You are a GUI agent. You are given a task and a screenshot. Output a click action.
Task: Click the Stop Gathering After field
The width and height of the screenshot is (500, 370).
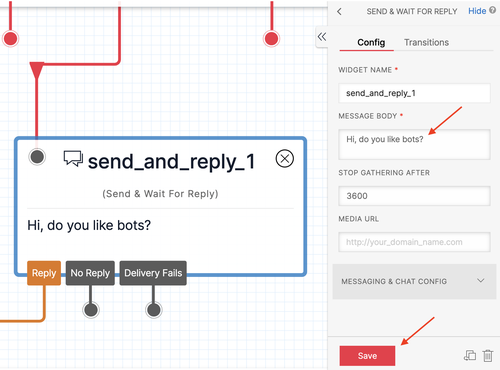click(414, 196)
